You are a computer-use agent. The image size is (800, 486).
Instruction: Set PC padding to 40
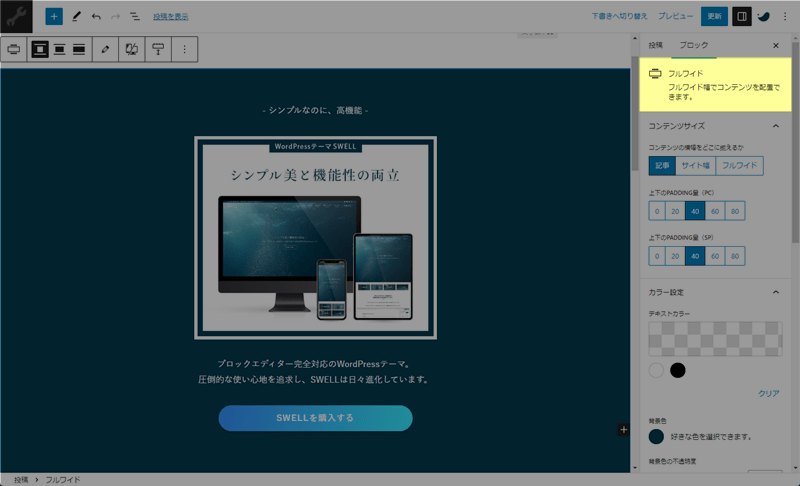point(695,211)
